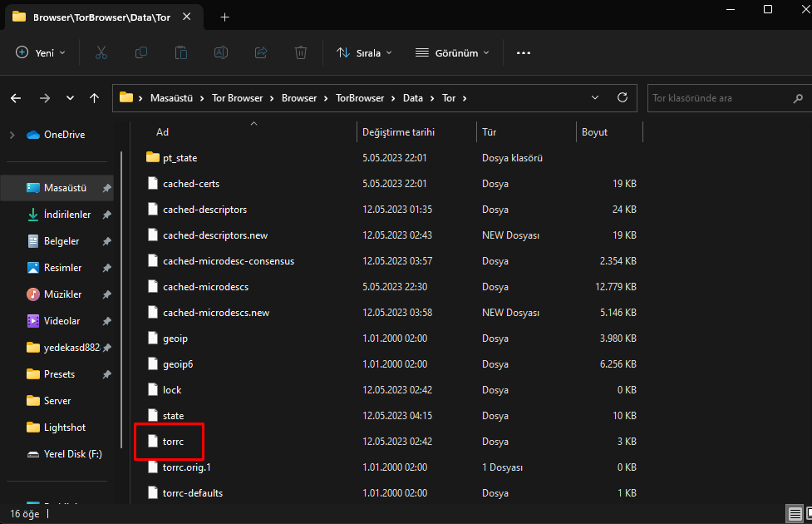812x524 pixels.
Task: Open İndirilenler in sidebar
Action: tap(66, 215)
